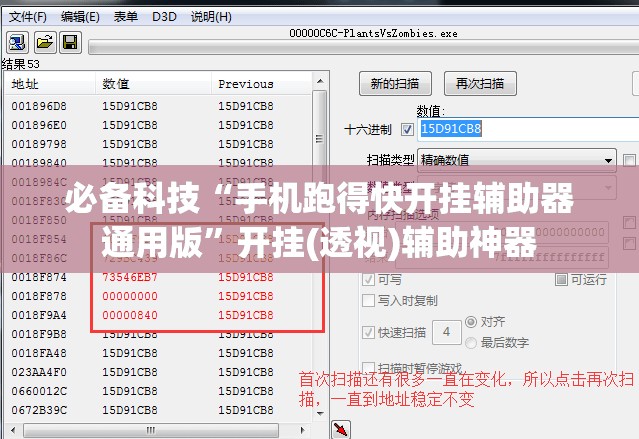Start a new scan with 新的扫描
639x439 pixels.
pos(395,84)
